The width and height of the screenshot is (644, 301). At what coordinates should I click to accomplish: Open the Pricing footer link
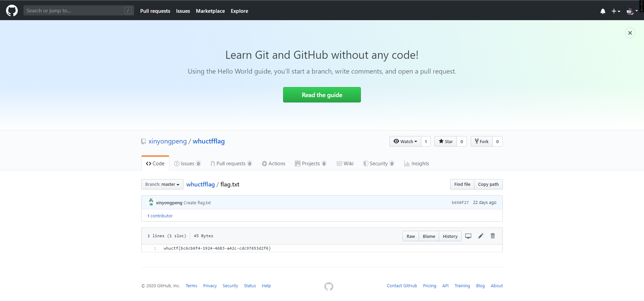coord(430,286)
